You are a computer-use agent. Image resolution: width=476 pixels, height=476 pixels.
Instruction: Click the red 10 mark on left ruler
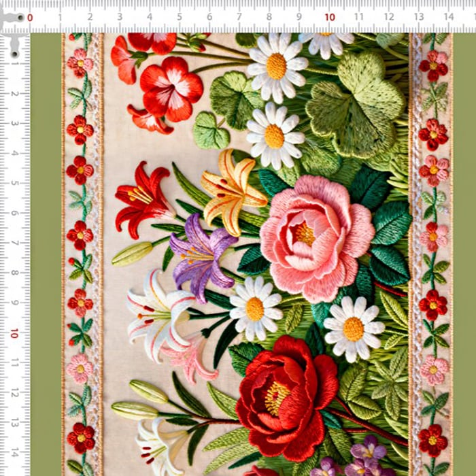(14, 333)
